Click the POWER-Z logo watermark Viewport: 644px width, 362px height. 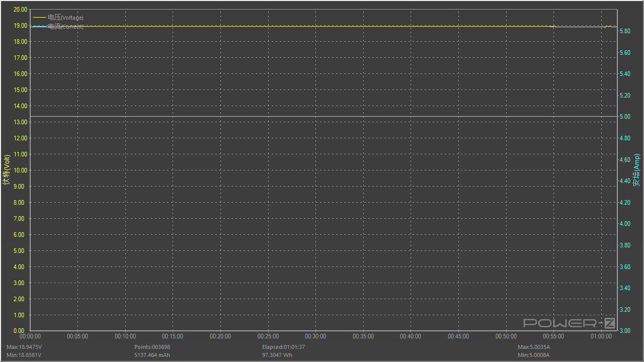click(x=569, y=323)
